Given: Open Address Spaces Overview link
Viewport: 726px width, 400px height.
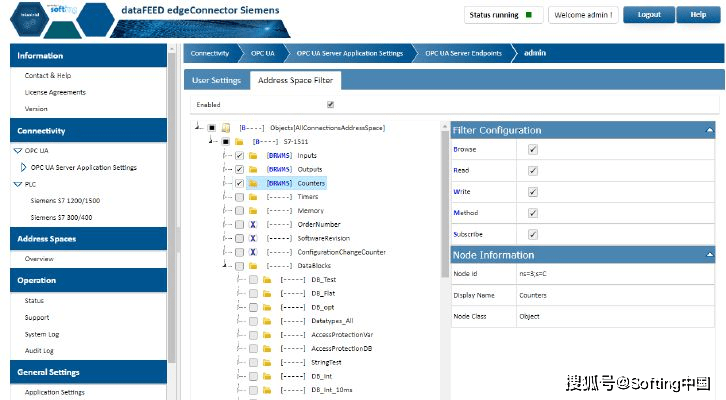Looking at the screenshot, I should (39, 259).
